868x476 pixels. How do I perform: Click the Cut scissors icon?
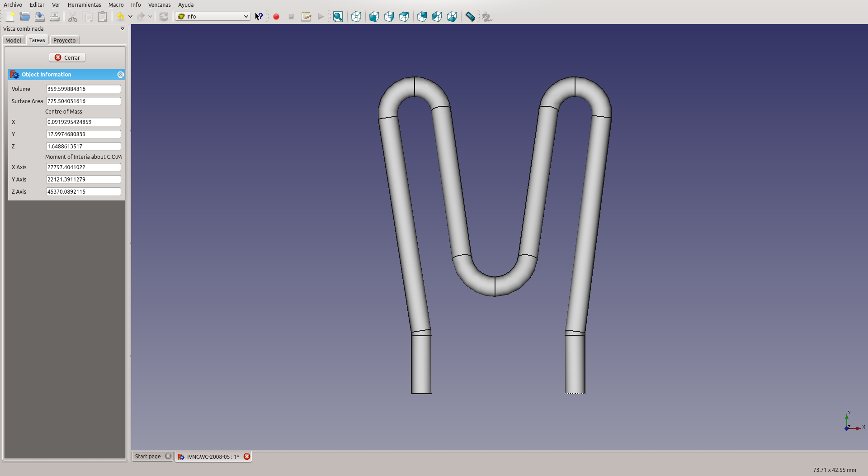[73, 17]
